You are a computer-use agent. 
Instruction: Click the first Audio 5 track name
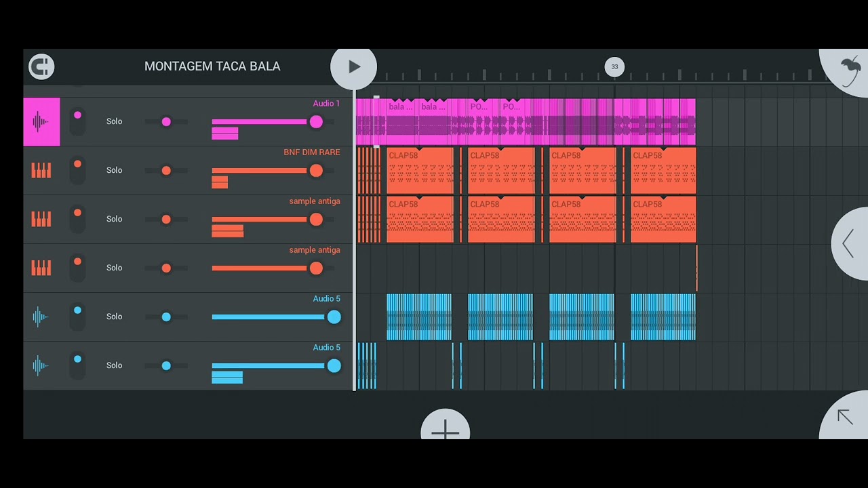pos(326,299)
